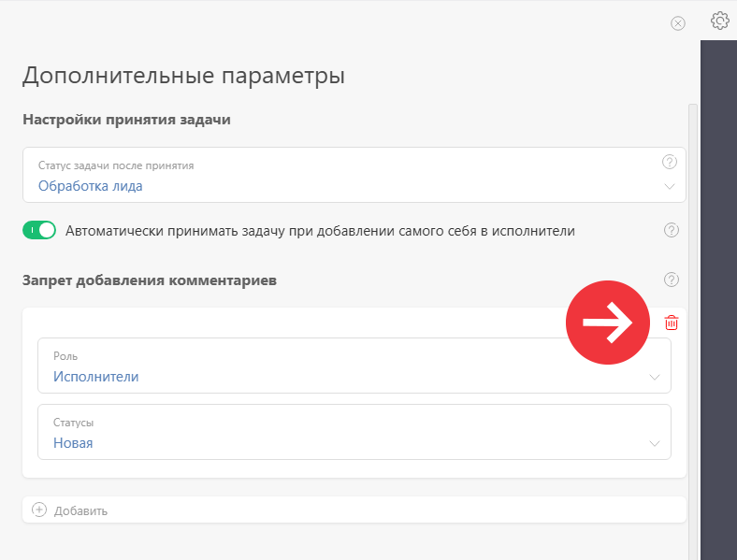Open settings via the gear icon
The height and width of the screenshot is (560, 737).
coord(719,21)
